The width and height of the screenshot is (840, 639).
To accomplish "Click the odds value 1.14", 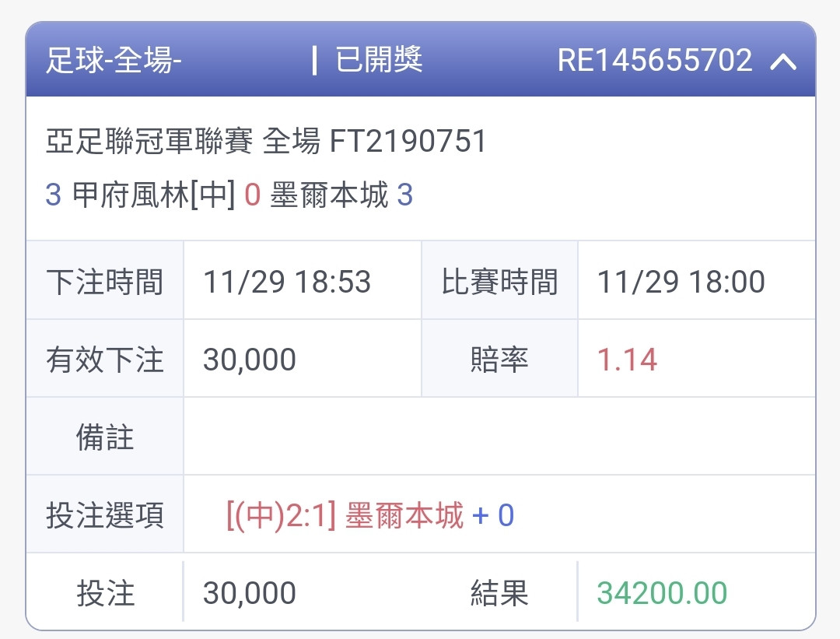I will (627, 360).
